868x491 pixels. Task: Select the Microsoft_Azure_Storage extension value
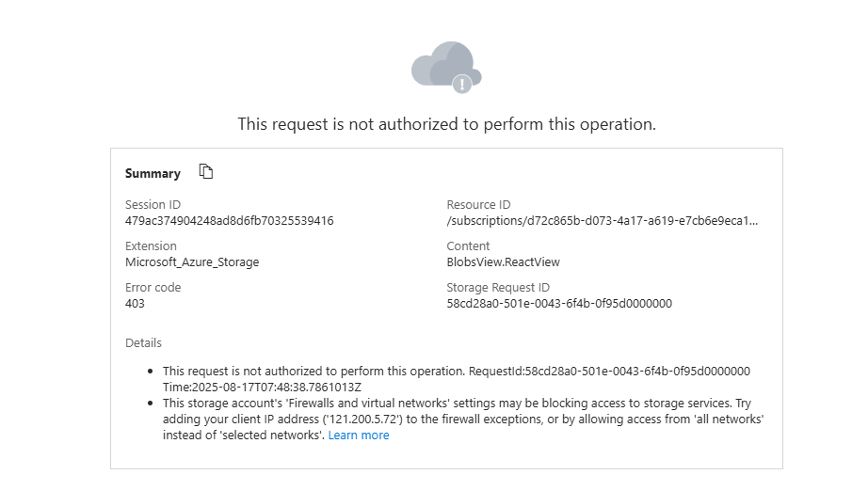pyautogui.click(x=192, y=262)
